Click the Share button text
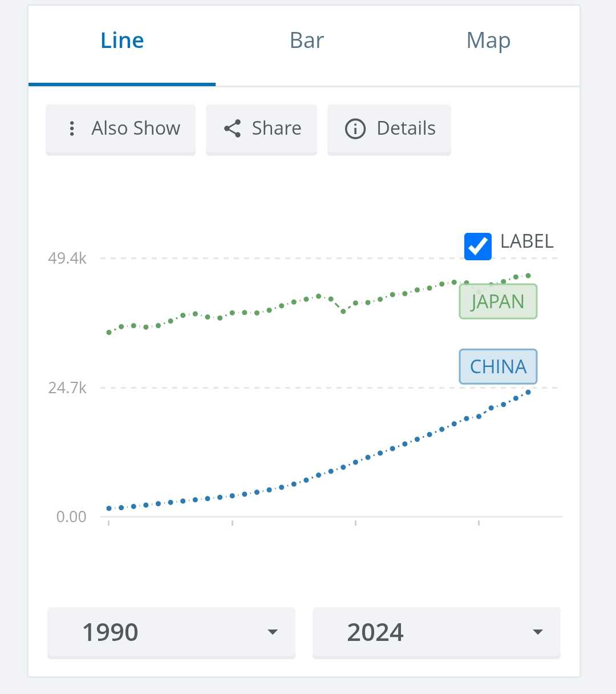This screenshot has height=694, width=616. click(x=277, y=128)
